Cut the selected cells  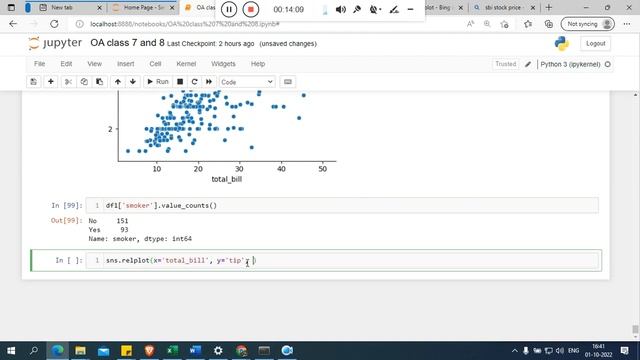point(68,82)
